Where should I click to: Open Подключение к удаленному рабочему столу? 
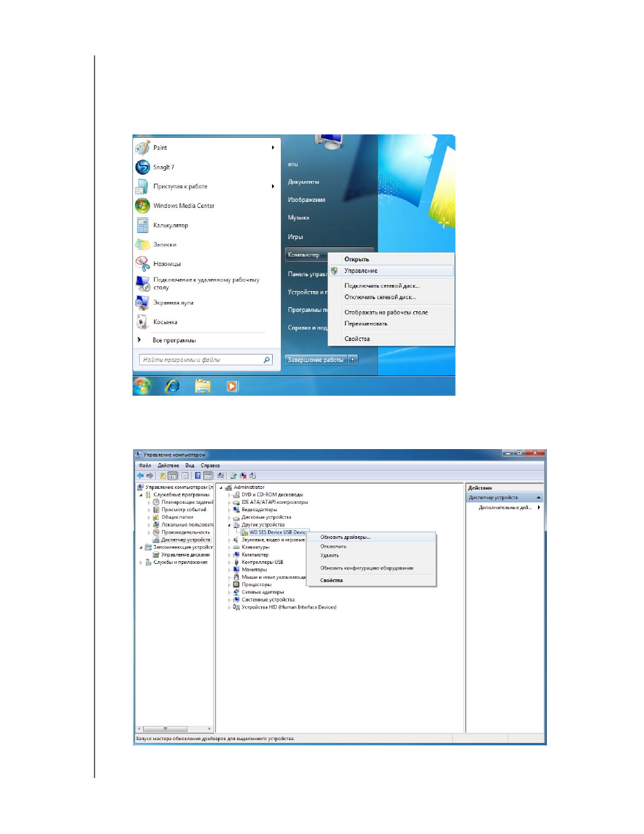206,284
